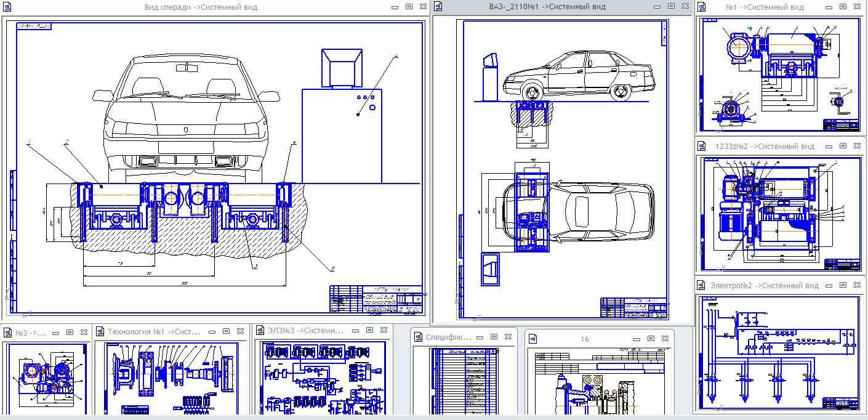The image size is (868, 420).
Task: Close the №1 Системный вид window
Action: pos(857,7)
